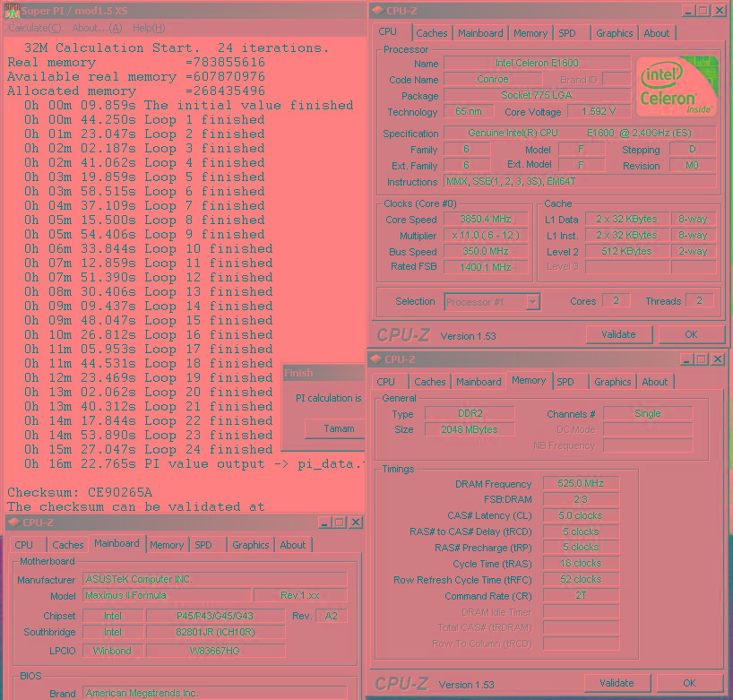Screen dimensions: 733x700
Task: Click top CPU-Z window title icon
Action: point(377,10)
